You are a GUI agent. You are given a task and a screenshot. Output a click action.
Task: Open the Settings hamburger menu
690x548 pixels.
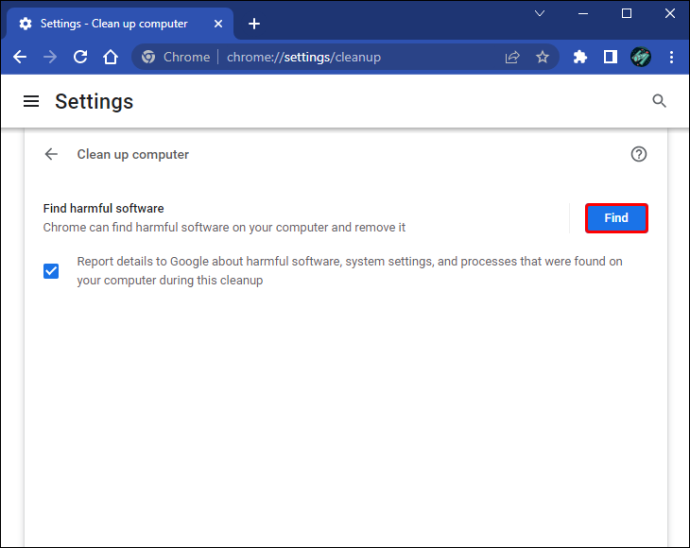point(31,102)
